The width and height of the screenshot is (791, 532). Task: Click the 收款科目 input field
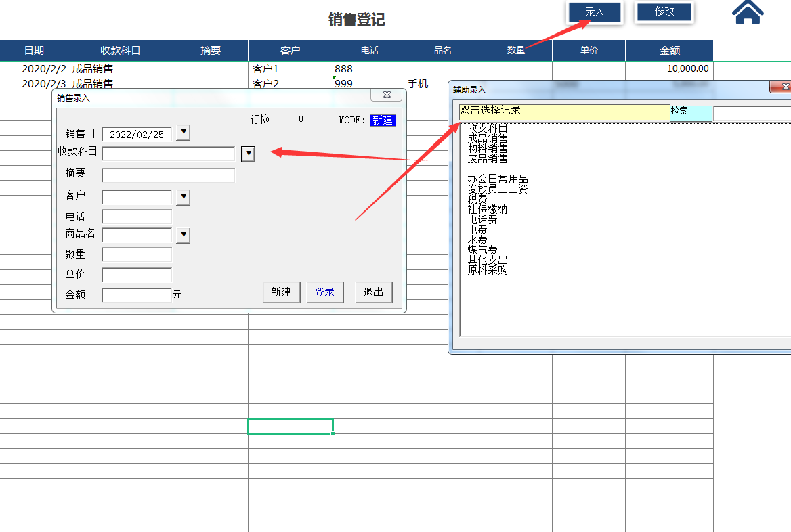point(169,154)
